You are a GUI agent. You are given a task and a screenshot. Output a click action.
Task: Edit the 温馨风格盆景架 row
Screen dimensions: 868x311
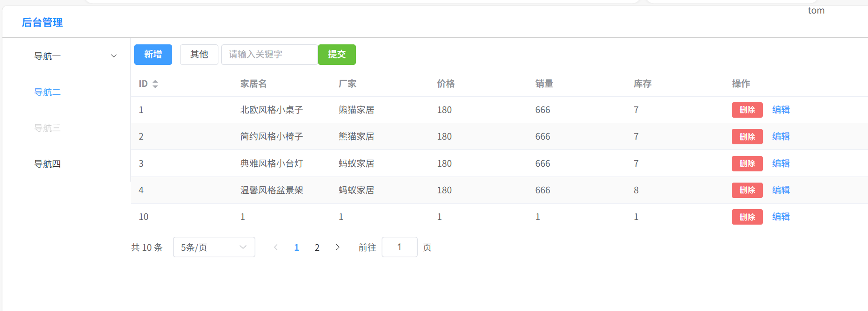tap(781, 190)
